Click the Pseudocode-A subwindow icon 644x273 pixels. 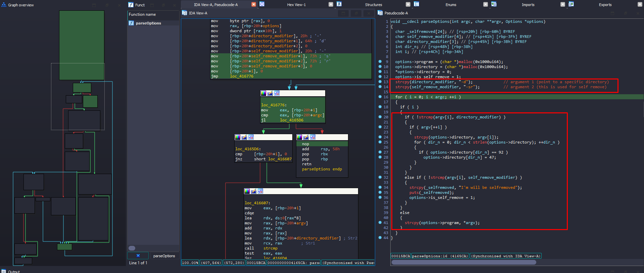tap(380, 13)
